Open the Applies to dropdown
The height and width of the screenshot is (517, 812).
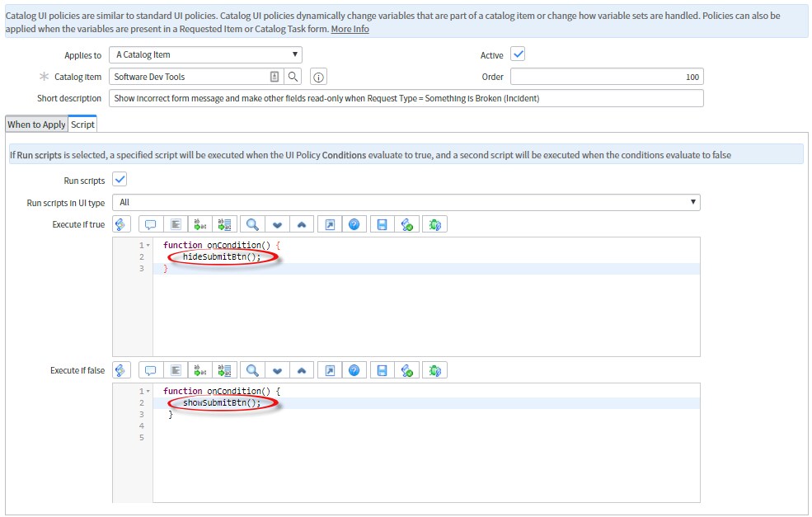pos(207,55)
